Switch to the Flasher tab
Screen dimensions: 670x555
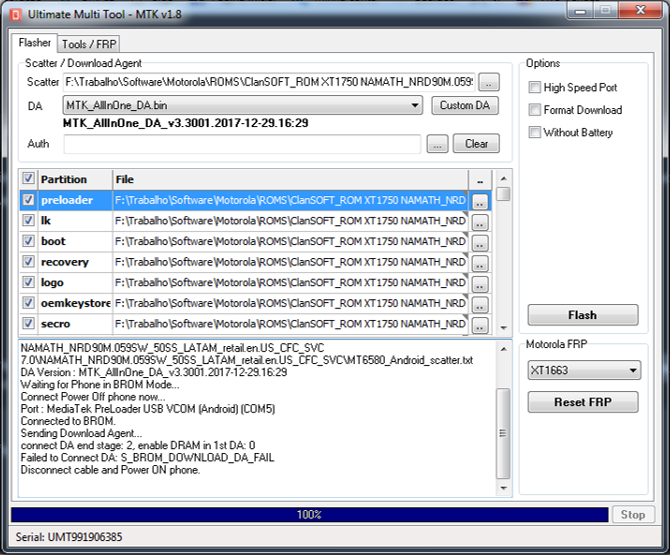(34, 43)
